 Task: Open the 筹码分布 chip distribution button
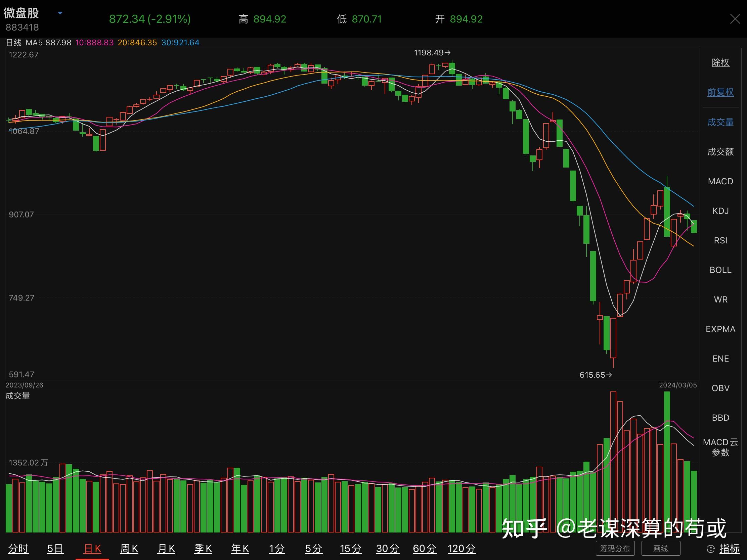pos(615,549)
